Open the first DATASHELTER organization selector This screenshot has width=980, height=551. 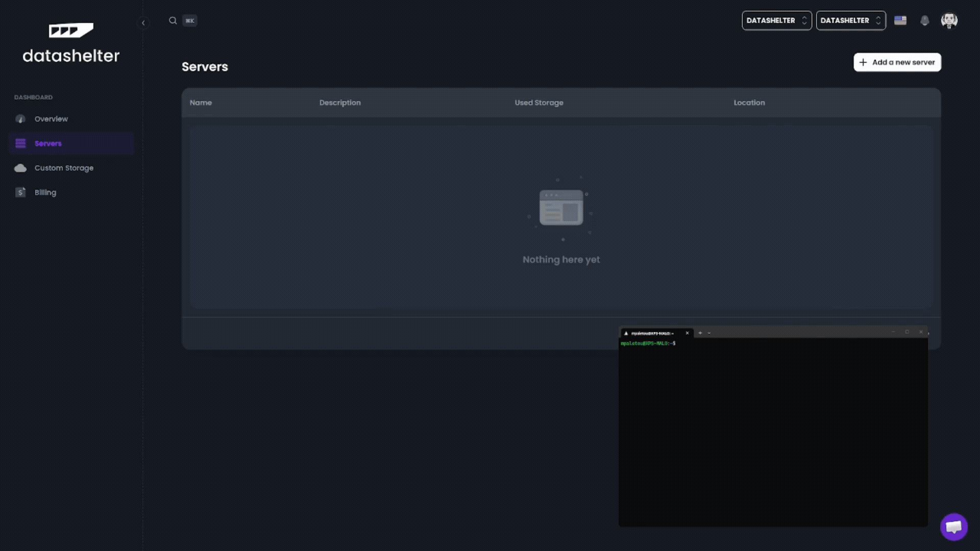coord(777,20)
